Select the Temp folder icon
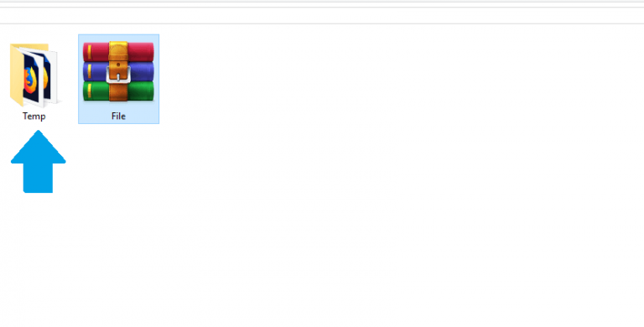This screenshot has height=327, width=644. coord(34,75)
